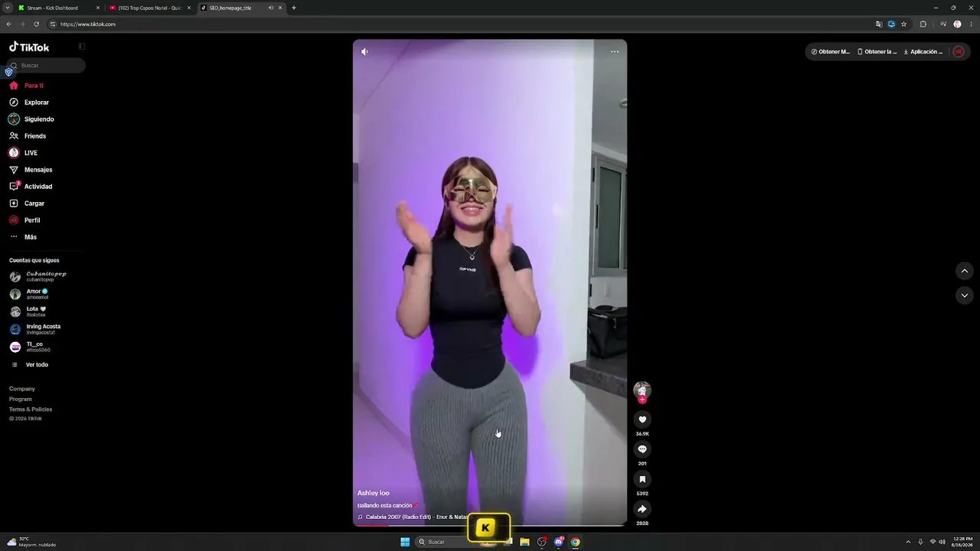
Task: Click the Obtener la ... app button
Action: click(877, 52)
